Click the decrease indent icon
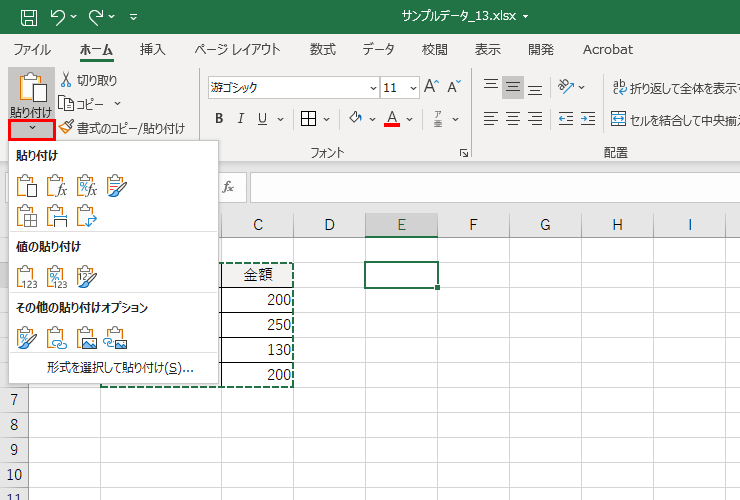This screenshot has height=500, width=740. 566,119
